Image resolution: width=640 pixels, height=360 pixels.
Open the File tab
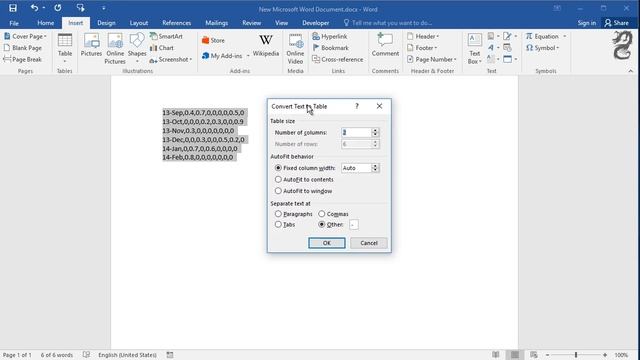pos(14,23)
